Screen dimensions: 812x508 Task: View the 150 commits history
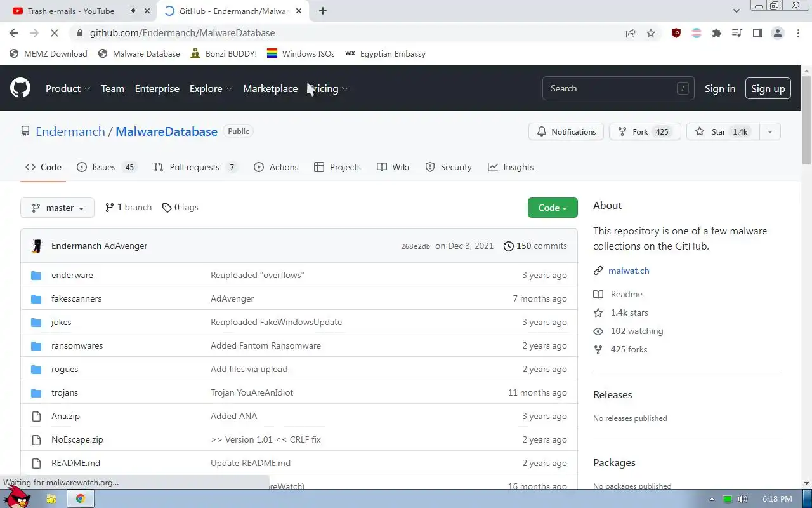click(535, 246)
